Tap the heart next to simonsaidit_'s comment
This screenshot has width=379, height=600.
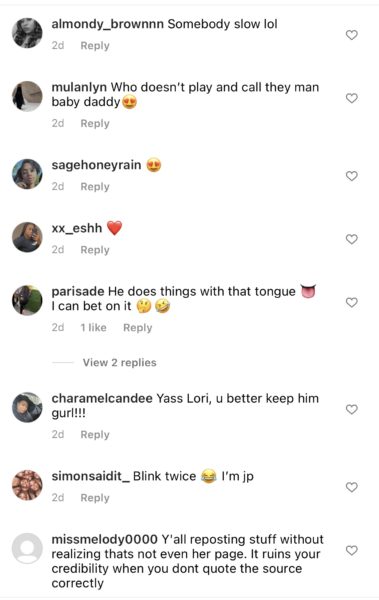pyautogui.click(x=351, y=487)
